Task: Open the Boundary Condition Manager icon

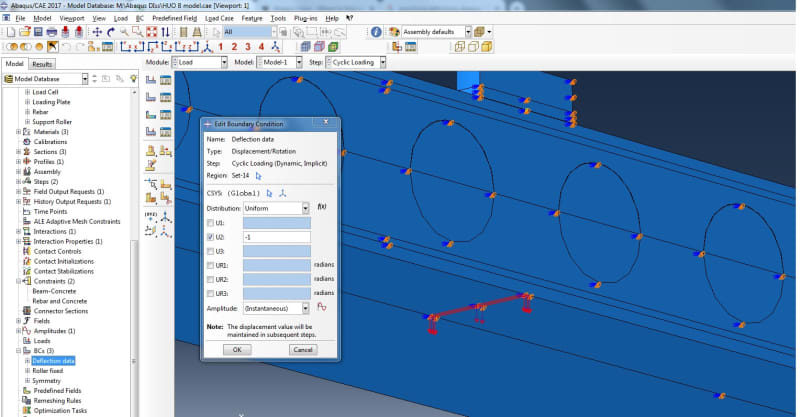Action: (165, 97)
